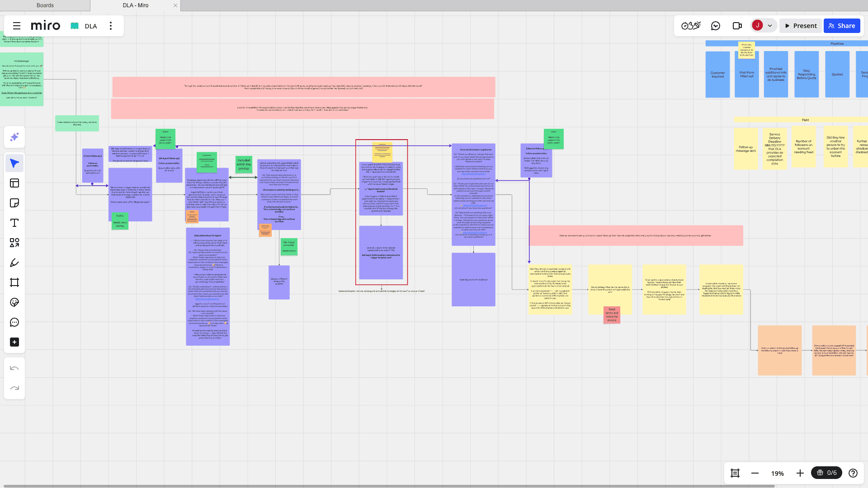Click the yellow Field header bar
868x488 pixels.
pos(801,120)
